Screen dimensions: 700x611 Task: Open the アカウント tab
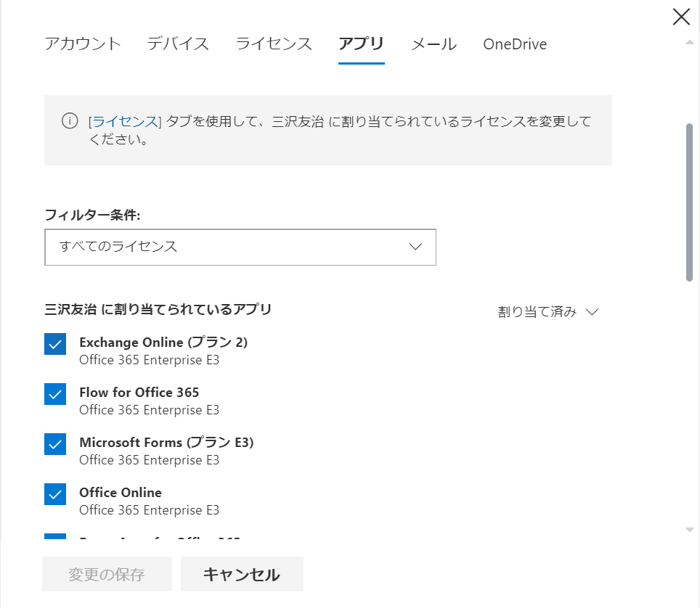pos(83,44)
